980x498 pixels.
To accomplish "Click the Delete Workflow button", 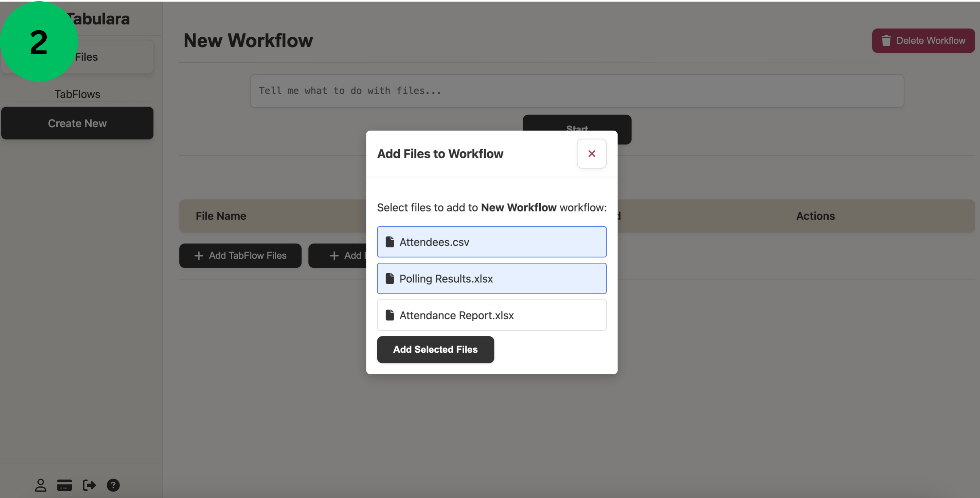I will pyautogui.click(x=923, y=40).
